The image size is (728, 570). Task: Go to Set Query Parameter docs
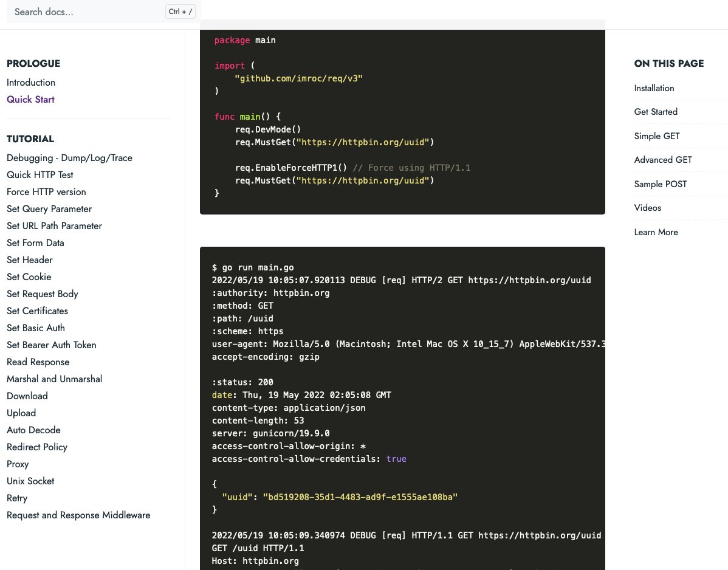49,208
